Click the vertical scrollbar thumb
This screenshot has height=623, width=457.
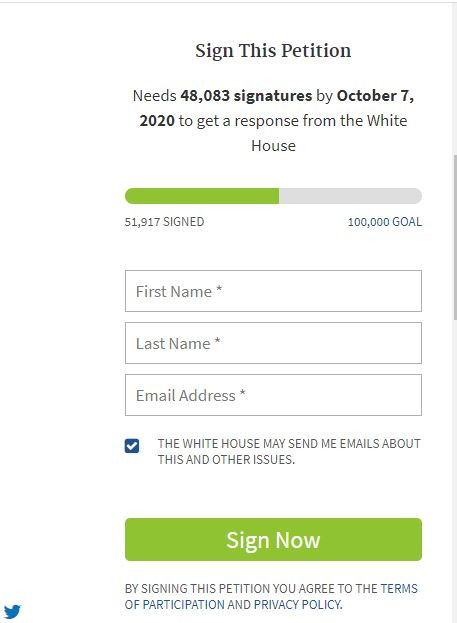coord(455,237)
